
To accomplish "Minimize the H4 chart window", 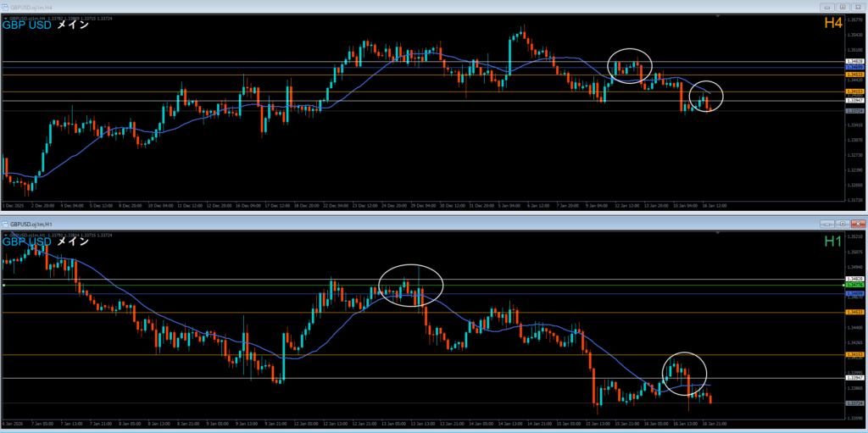I will (x=827, y=7).
